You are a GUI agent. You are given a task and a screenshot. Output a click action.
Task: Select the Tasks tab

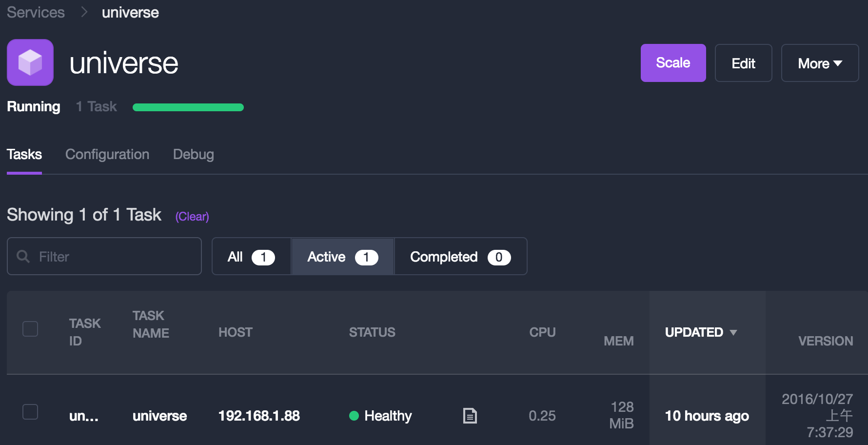(24, 155)
